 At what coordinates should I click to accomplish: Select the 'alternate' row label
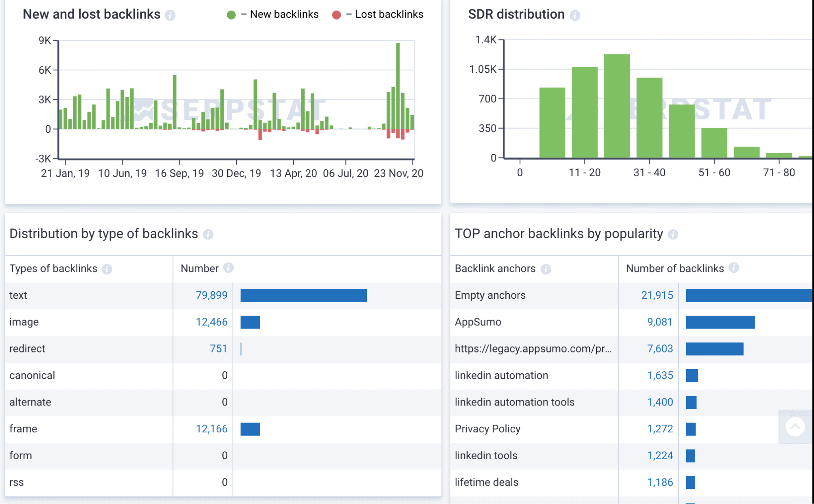[x=30, y=402]
